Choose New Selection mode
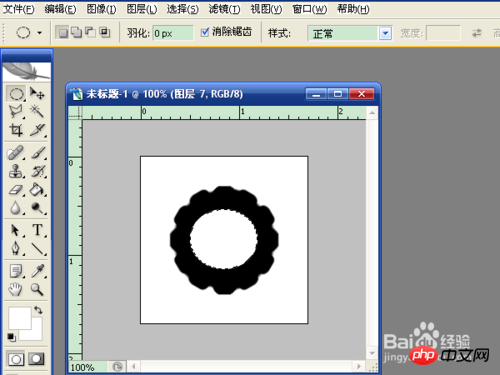The image size is (500, 375). [x=63, y=32]
